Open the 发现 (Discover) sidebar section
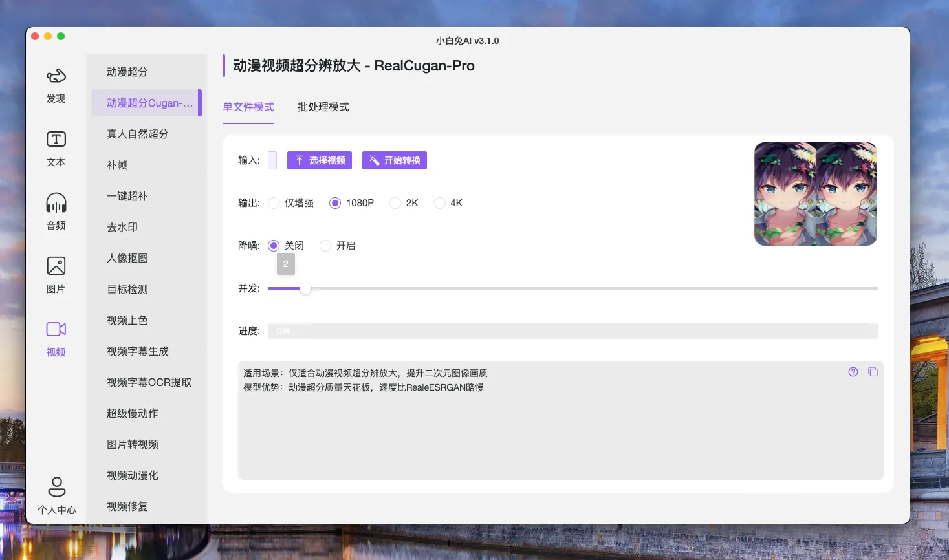The width and height of the screenshot is (949, 560). pyautogui.click(x=56, y=85)
